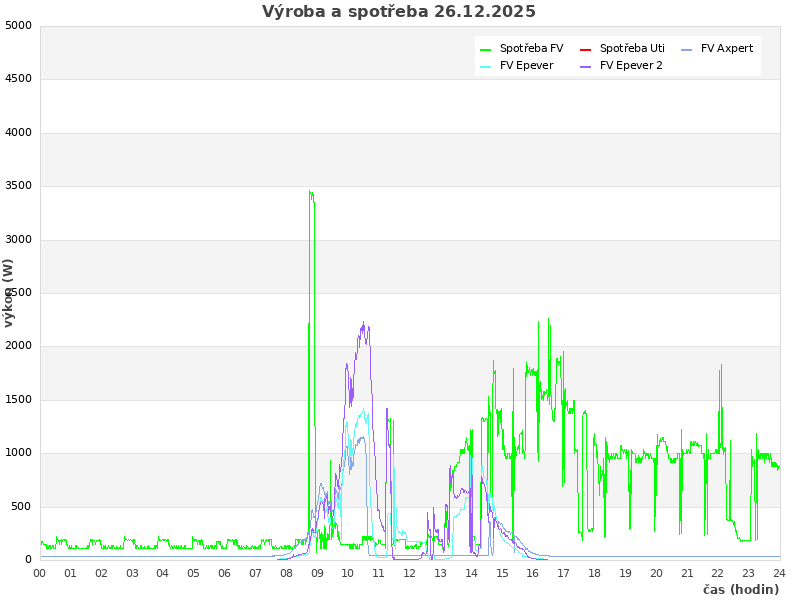Toggle the Spotřeba FV legend label

[x=531, y=48]
